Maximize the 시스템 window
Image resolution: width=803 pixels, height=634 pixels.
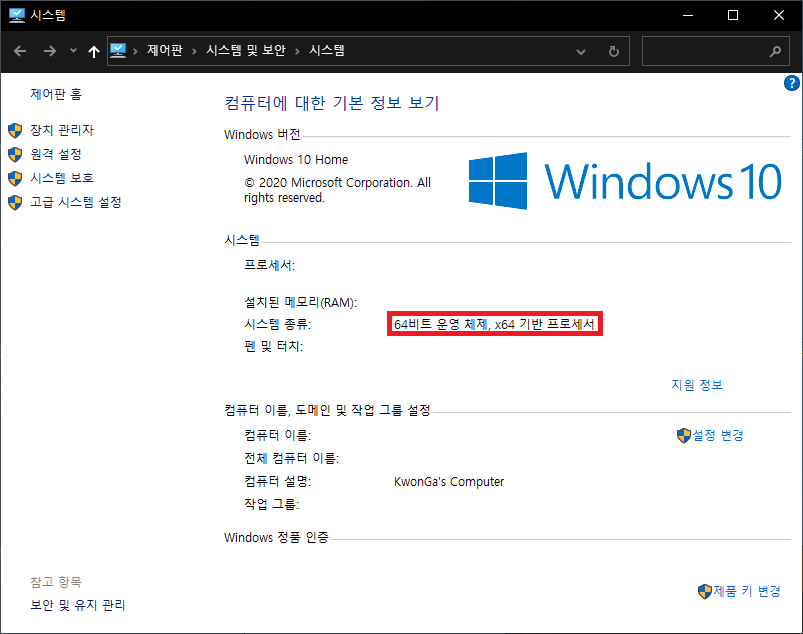[733, 15]
